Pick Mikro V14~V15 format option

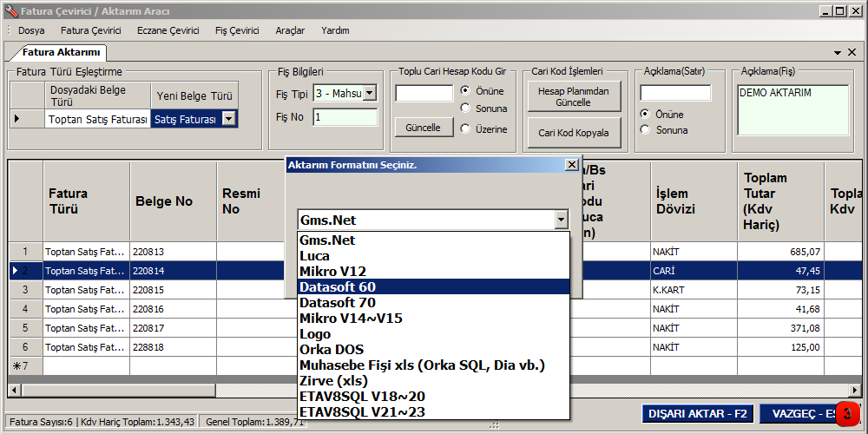coord(433,319)
